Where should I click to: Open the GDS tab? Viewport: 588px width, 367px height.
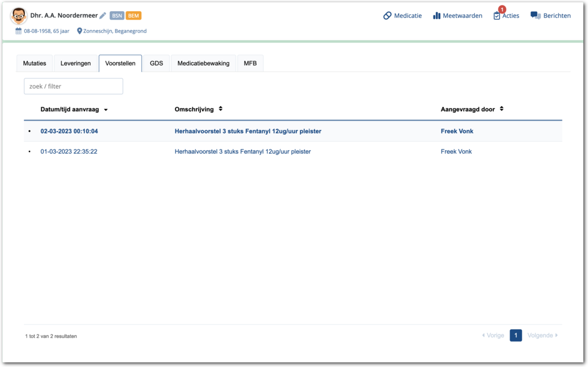156,63
